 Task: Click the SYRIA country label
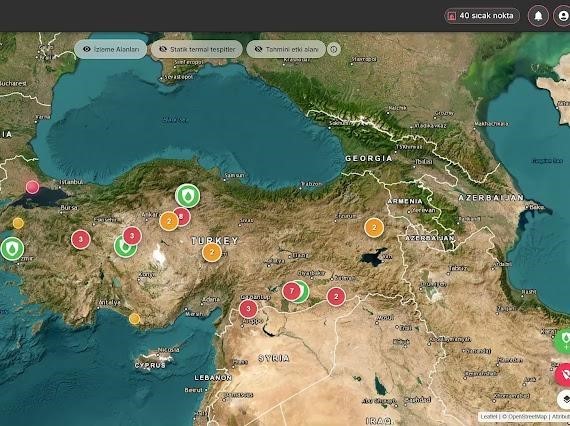pos(274,358)
